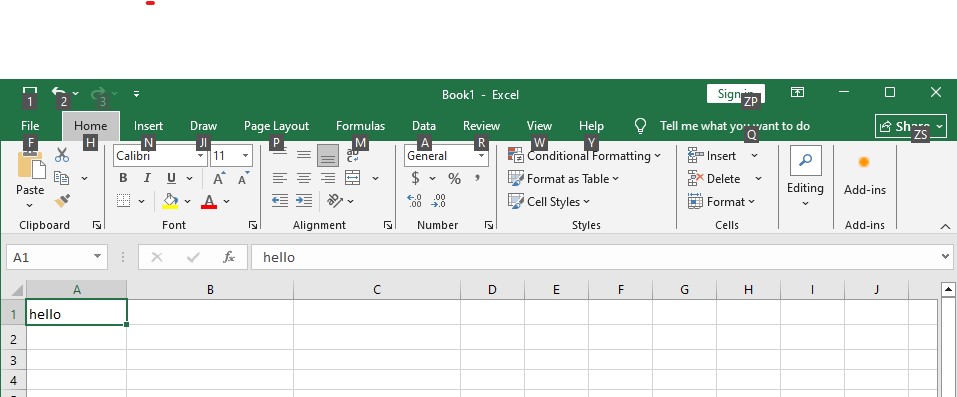Click the Merge & Center icon
The image size is (957, 397).
[353, 178]
